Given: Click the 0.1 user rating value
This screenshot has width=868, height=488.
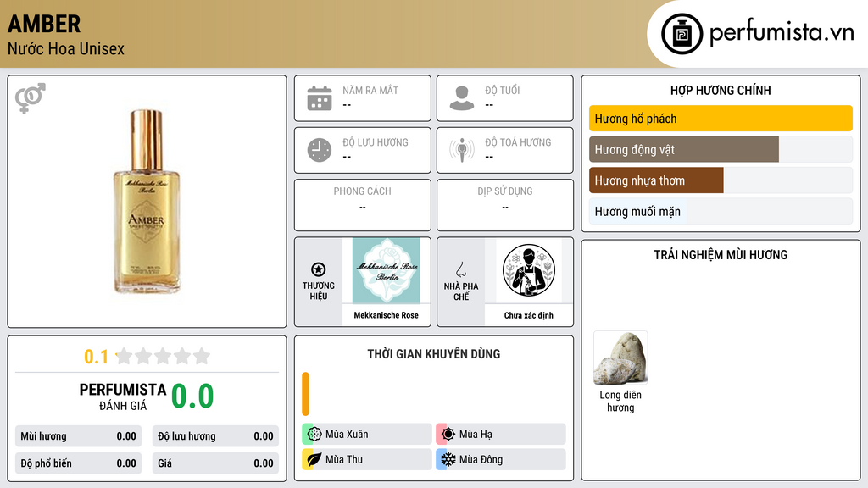Looking at the screenshot, I should [97, 357].
